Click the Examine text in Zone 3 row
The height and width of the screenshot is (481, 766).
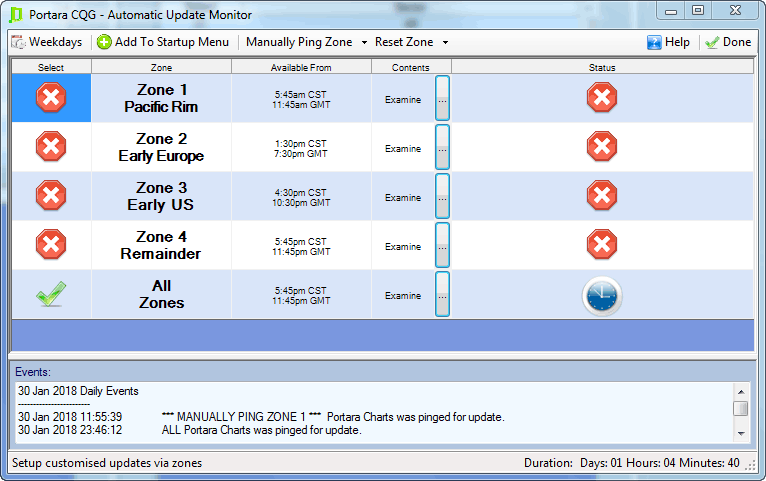(403, 198)
